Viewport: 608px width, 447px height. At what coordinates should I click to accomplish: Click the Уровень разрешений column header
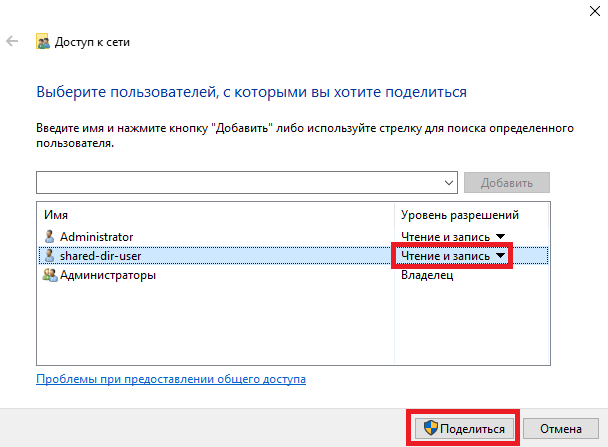click(x=460, y=215)
